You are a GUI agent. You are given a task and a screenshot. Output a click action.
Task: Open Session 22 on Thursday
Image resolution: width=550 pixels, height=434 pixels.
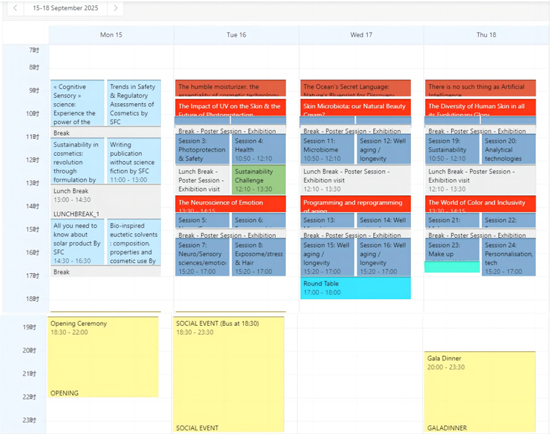(509, 220)
